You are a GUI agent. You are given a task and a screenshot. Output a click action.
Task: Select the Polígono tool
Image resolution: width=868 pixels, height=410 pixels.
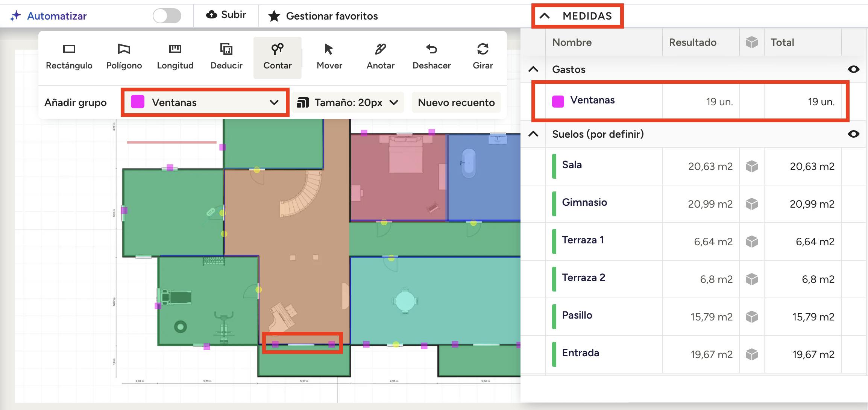tap(124, 56)
